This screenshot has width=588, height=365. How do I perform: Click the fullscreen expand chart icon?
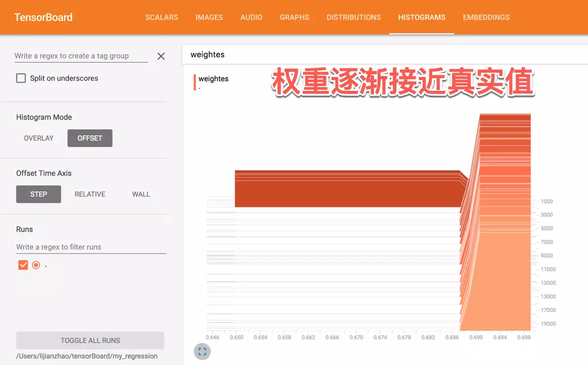click(x=202, y=351)
